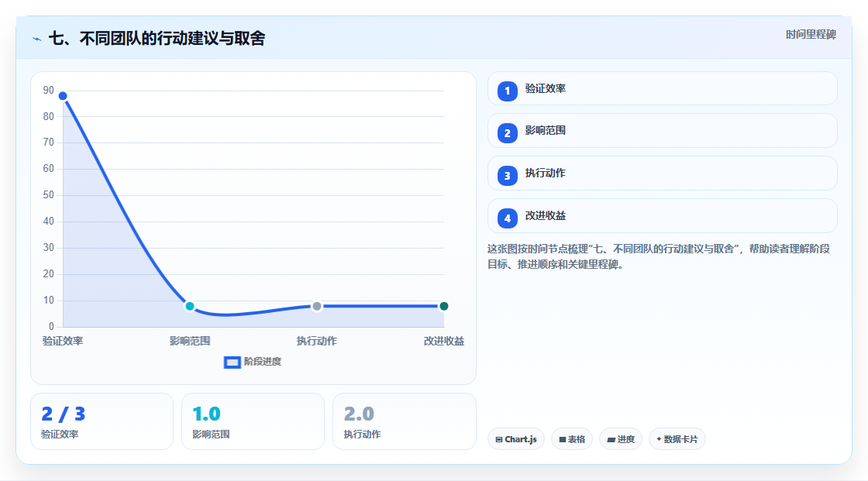Click the numbered badge 3 for 执行动作
Image resolution: width=868 pixels, height=481 pixels.
[507, 176]
